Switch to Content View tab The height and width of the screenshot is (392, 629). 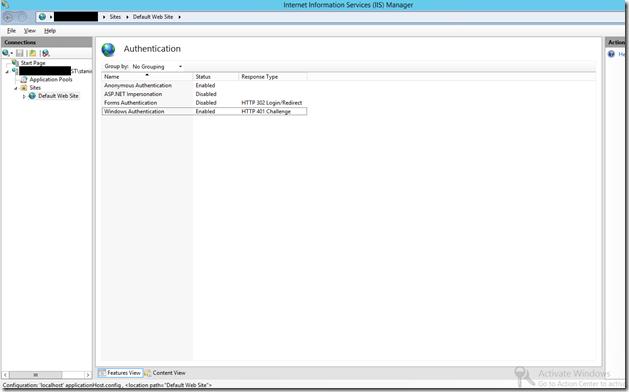point(165,373)
